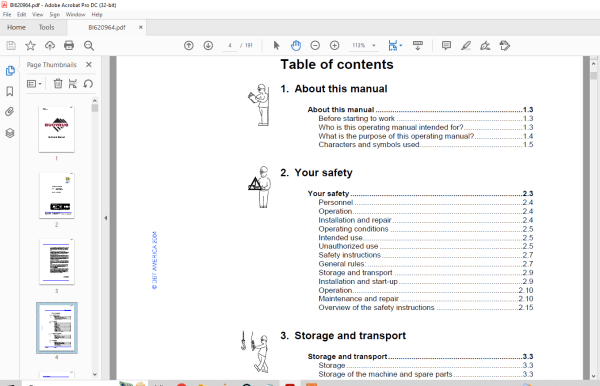Collapse the navigation pane arrow
This screenshot has width=600, height=386.
[x=106, y=218]
